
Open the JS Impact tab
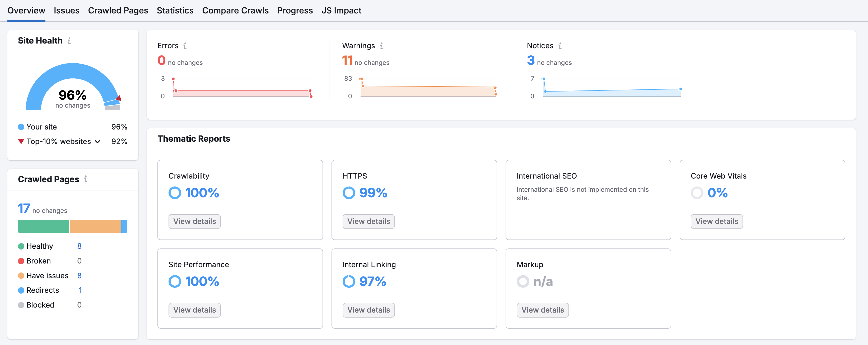pos(341,11)
